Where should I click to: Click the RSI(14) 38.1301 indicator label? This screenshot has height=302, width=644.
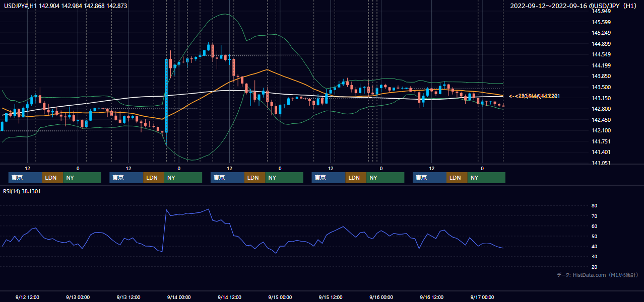coord(22,191)
